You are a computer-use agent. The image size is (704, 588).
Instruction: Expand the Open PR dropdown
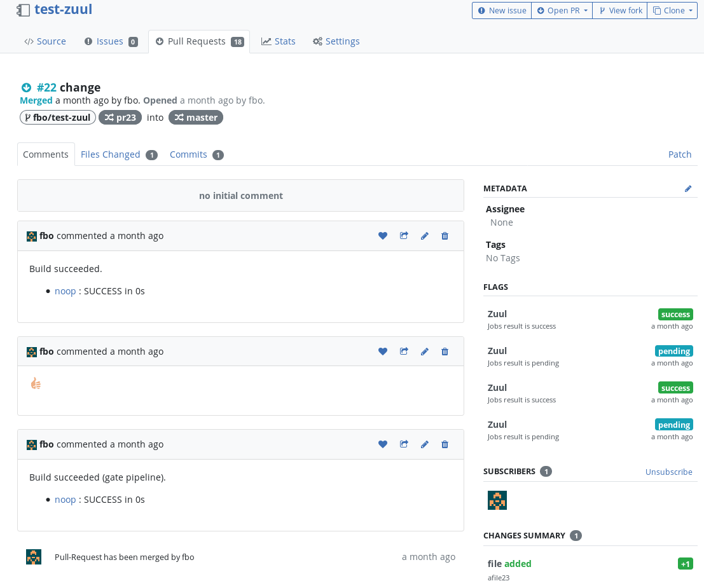pos(562,11)
